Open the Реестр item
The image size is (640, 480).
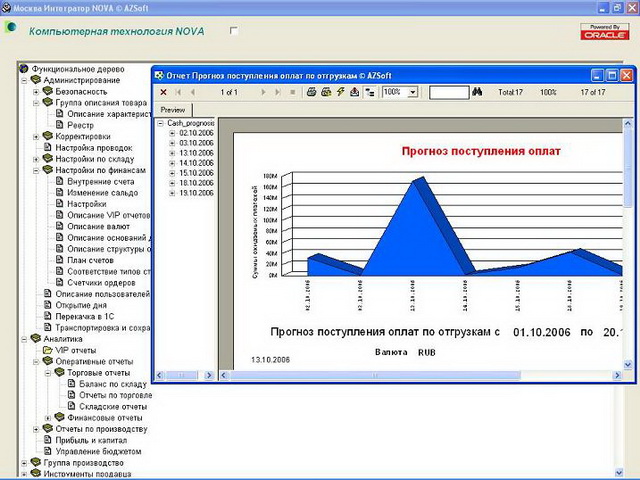point(80,125)
